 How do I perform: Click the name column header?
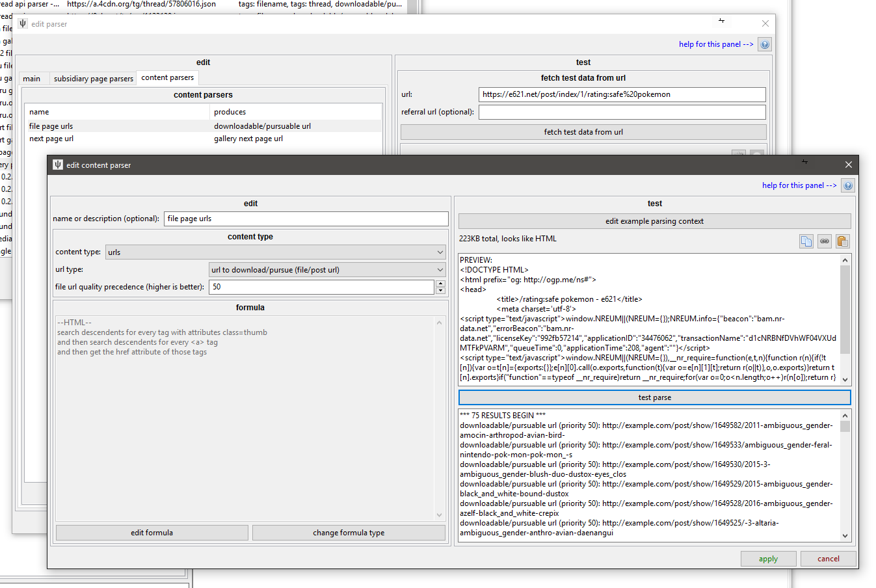(x=117, y=112)
